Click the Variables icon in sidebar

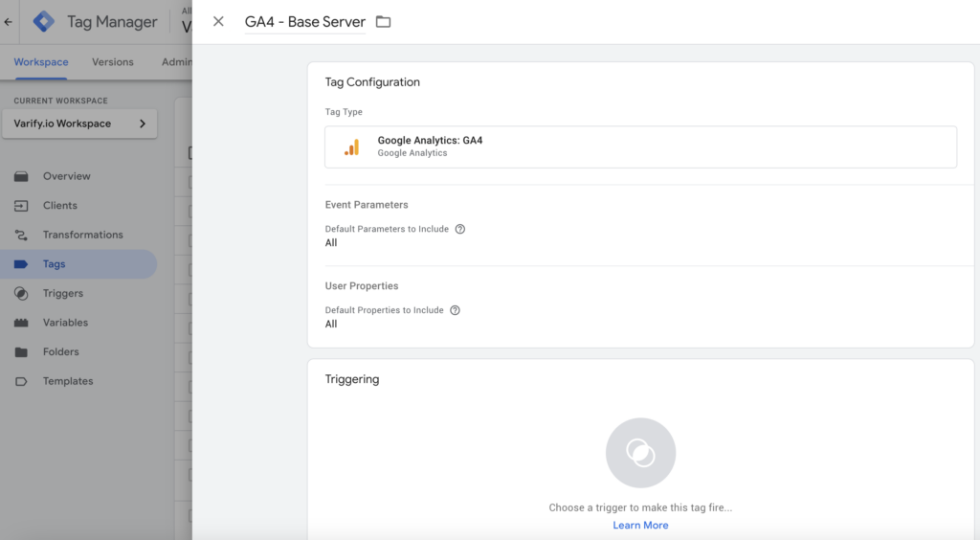click(21, 323)
